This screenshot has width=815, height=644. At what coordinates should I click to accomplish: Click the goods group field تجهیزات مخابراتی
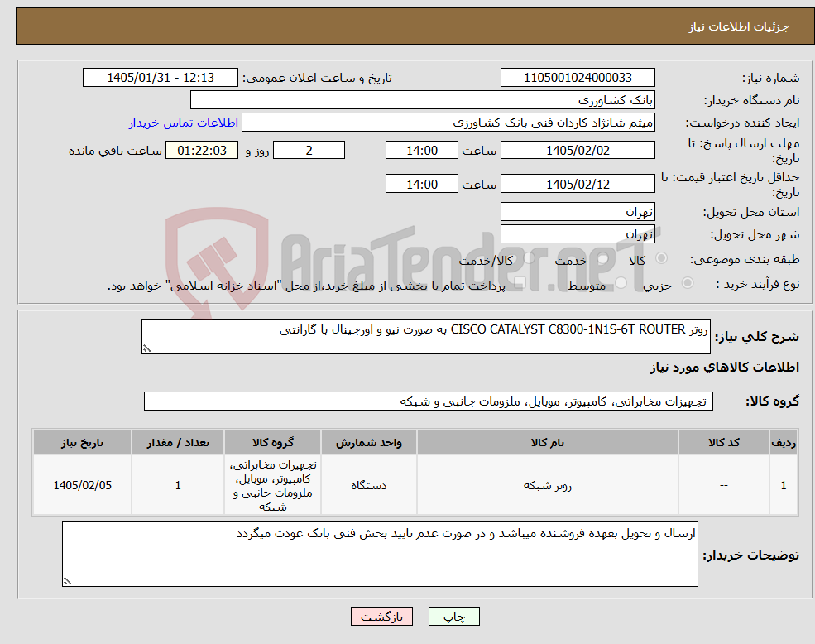click(429, 401)
